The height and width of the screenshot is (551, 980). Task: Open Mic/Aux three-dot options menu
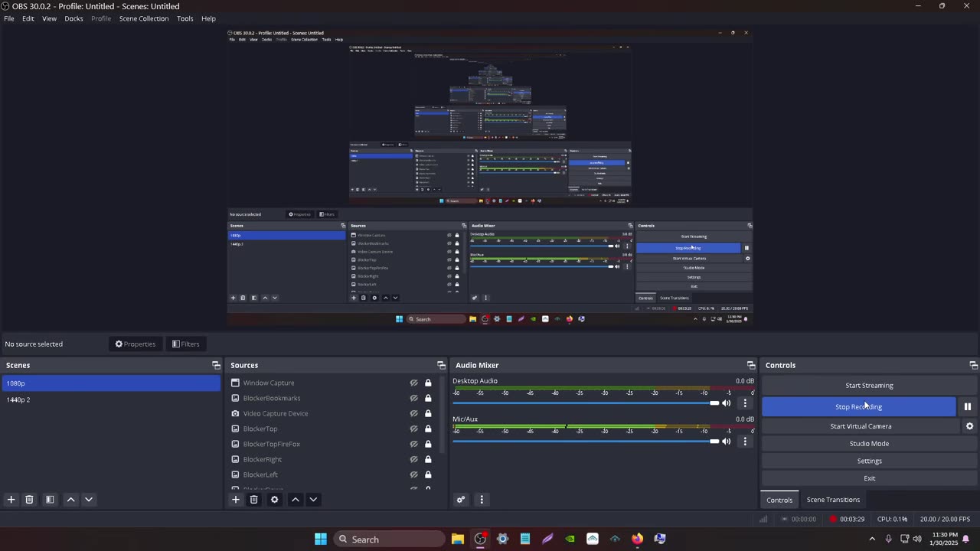(745, 442)
